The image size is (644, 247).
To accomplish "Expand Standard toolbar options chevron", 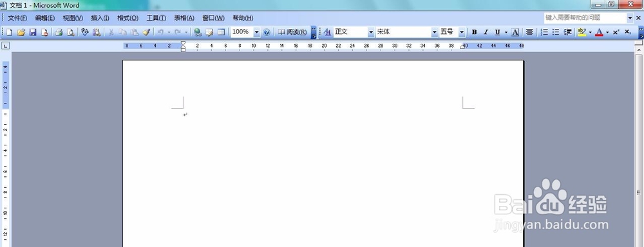I will click(314, 32).
